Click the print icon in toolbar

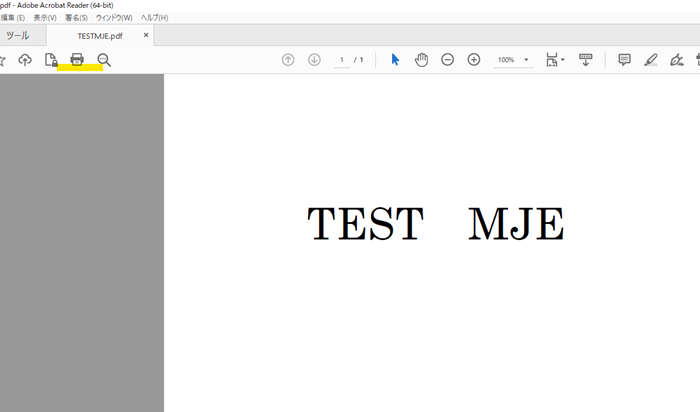[77, 60]
